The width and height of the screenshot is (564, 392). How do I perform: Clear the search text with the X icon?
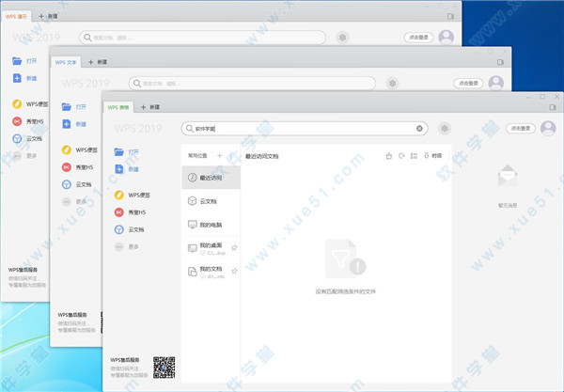tap(419, 129)
